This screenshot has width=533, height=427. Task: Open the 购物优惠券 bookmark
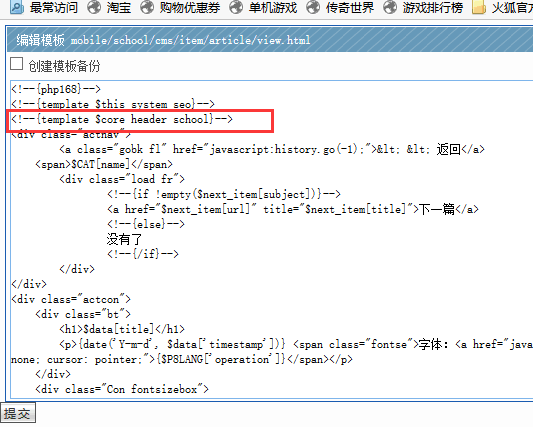[190, 7]
